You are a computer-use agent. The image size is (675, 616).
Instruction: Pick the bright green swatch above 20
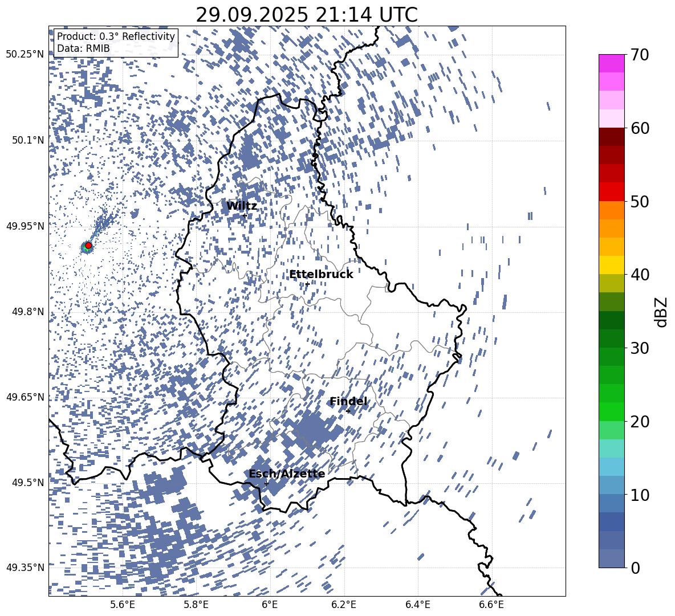click(611, 411)
